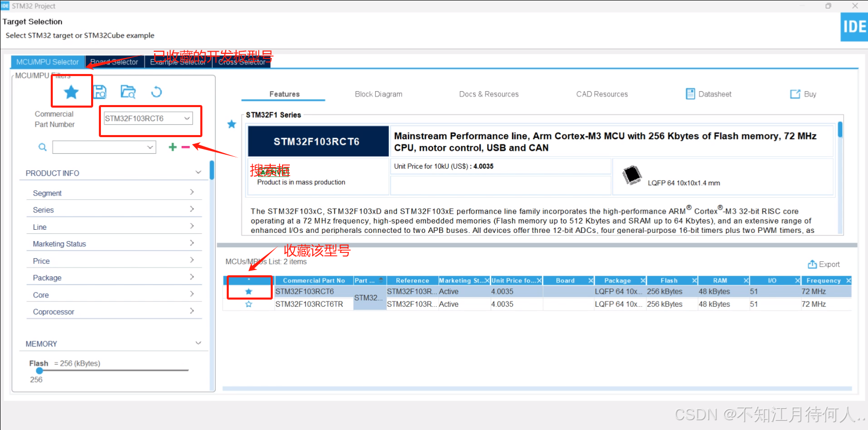Expand the Series filter
The height and width of the screenshot is (430, 868).
click(192, 209)
